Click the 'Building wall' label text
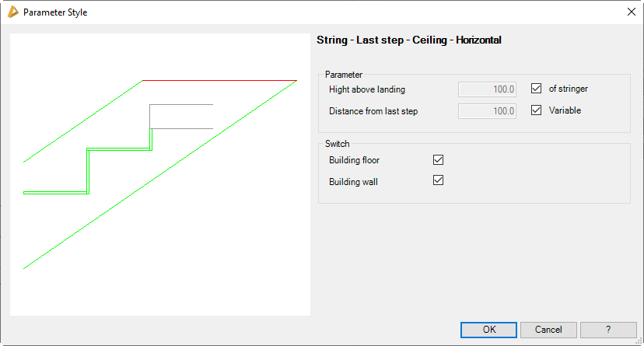The width and height of the screenshot is (644, 346). [x=352, y=181]
